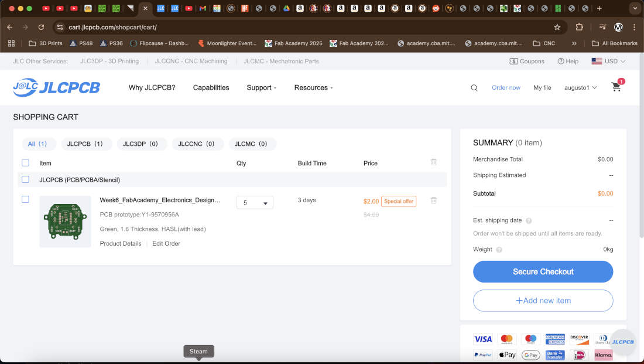Select the JLCMC (0) cart filter tab
Screen dimensions: 644x364
251,144
